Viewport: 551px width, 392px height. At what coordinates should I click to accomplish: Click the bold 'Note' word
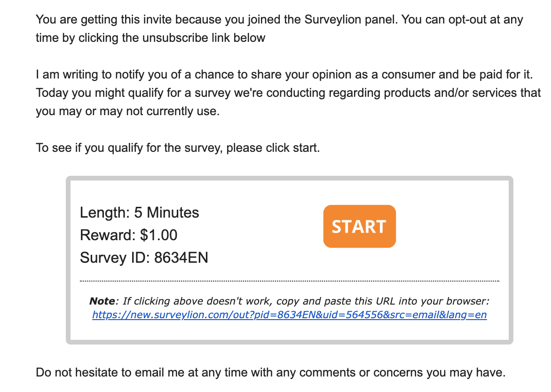102,301
